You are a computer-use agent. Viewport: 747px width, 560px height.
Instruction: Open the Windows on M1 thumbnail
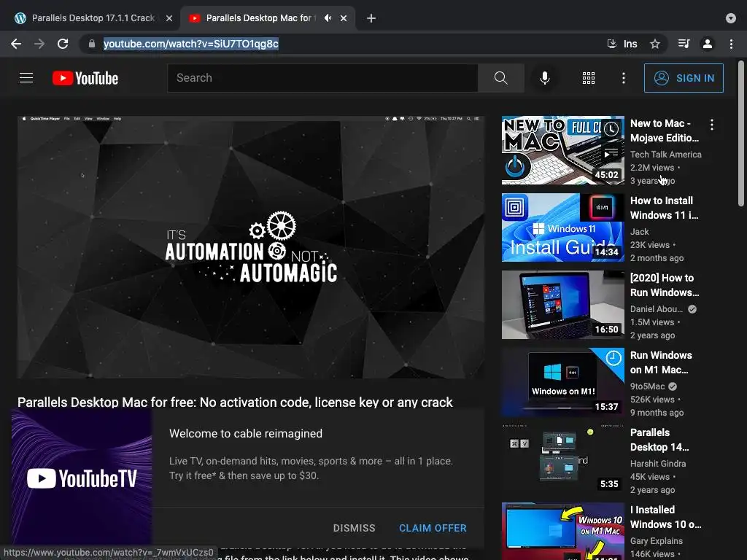click(x=562, y=382)
